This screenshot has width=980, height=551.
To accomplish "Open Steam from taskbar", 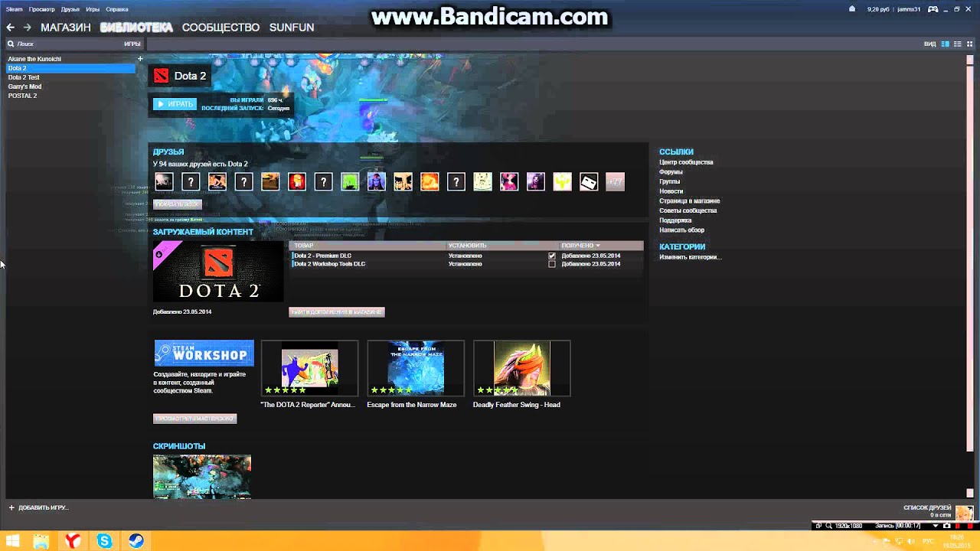I will tap(136, 541).
